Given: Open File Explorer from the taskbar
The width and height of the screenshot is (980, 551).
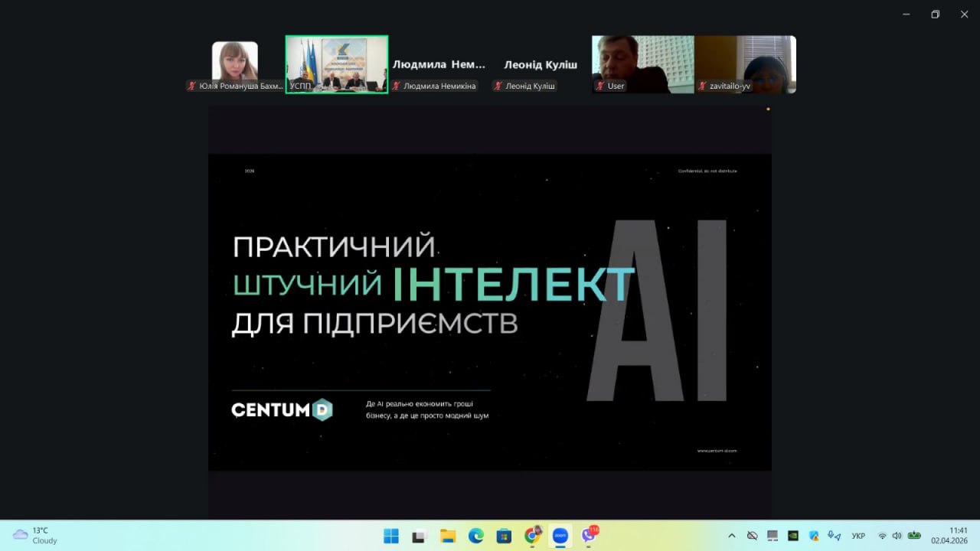Looking at the screenshot, I should point(448,536).
